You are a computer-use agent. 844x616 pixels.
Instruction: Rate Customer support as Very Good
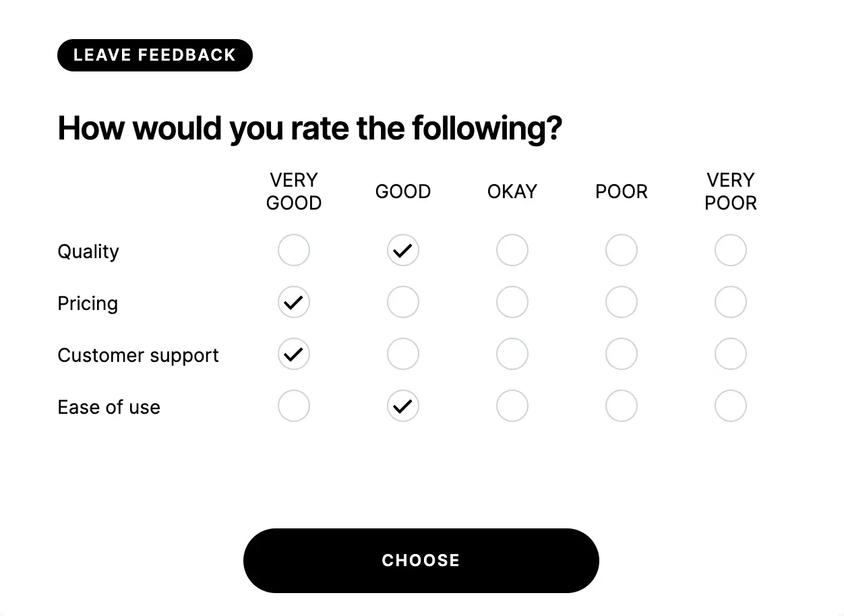294,354
